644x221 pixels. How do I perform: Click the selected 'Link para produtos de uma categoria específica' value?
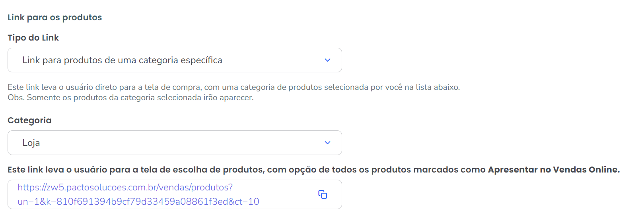122,60
